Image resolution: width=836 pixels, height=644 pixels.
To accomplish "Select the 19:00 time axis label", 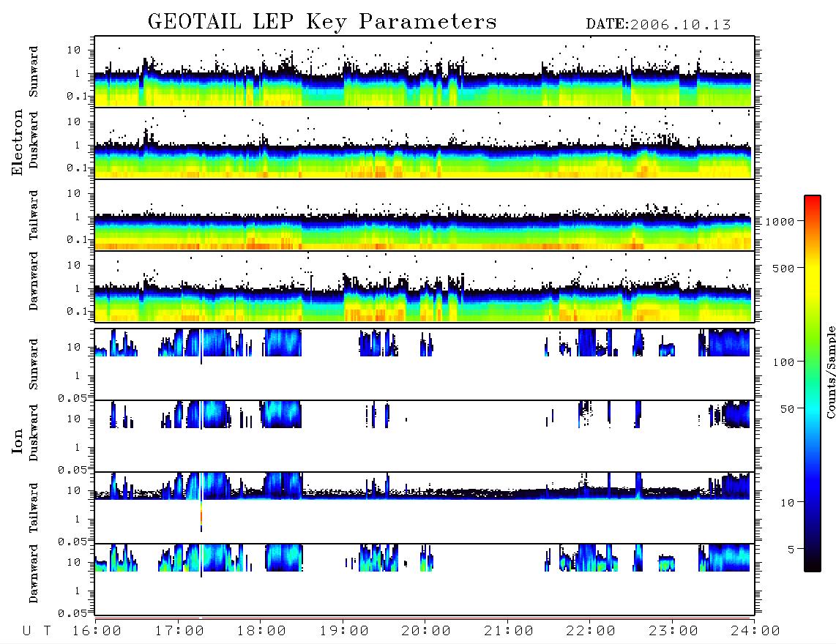I will pyautogui.click(x=344, y=632).
